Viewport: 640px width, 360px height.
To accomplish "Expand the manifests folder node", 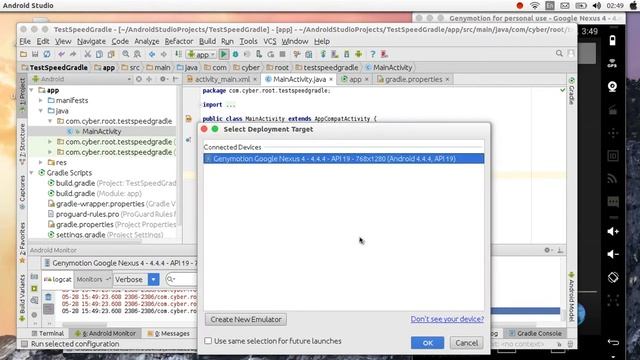I will coord(41,100).
